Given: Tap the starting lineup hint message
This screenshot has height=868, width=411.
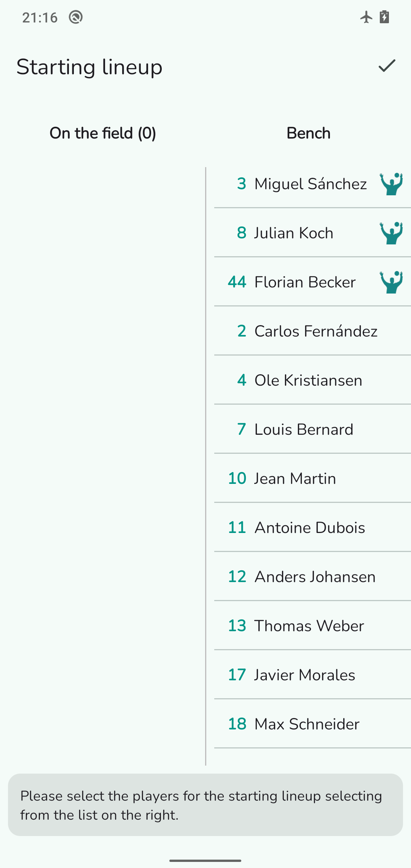Looking at the screenshot, I should pyautogui.click(x=205, y=805).
